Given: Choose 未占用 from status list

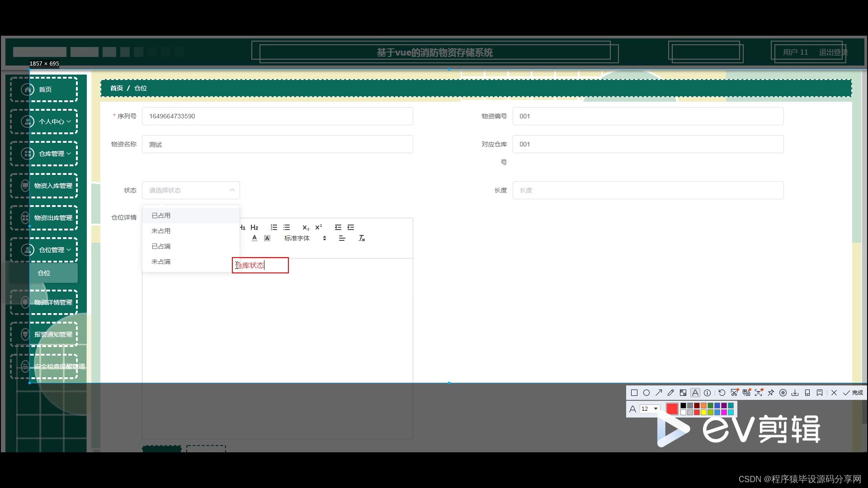Looking at the screenshot, I should 161,231.
